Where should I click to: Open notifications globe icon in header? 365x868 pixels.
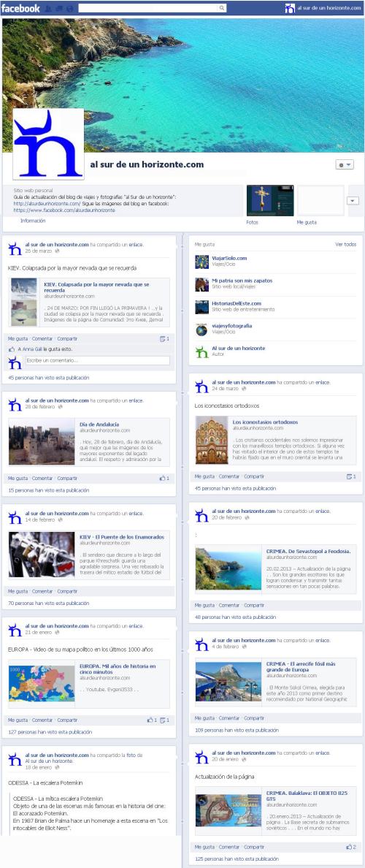pyautogui.click(x=69, y=8)
